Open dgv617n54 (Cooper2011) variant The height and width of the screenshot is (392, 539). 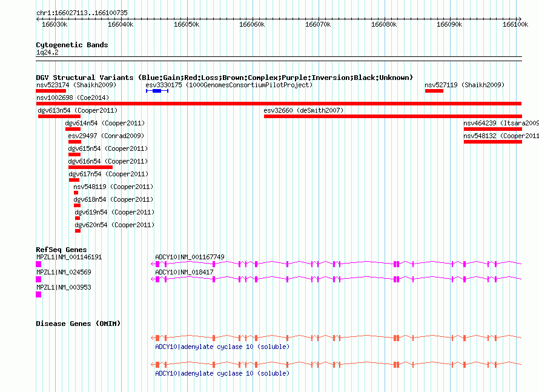tap(108, 174)
